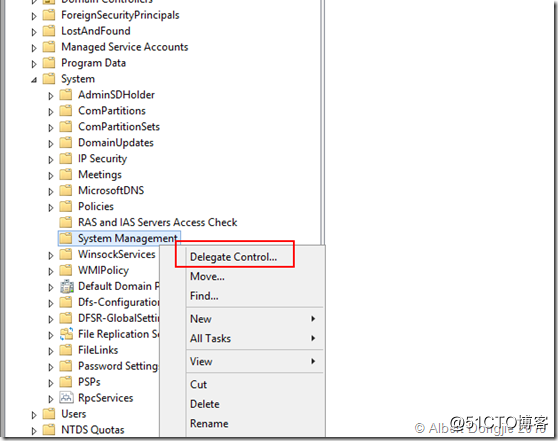Expand the ForeignSecurityPrincipals node

click(x=34, y=16)
